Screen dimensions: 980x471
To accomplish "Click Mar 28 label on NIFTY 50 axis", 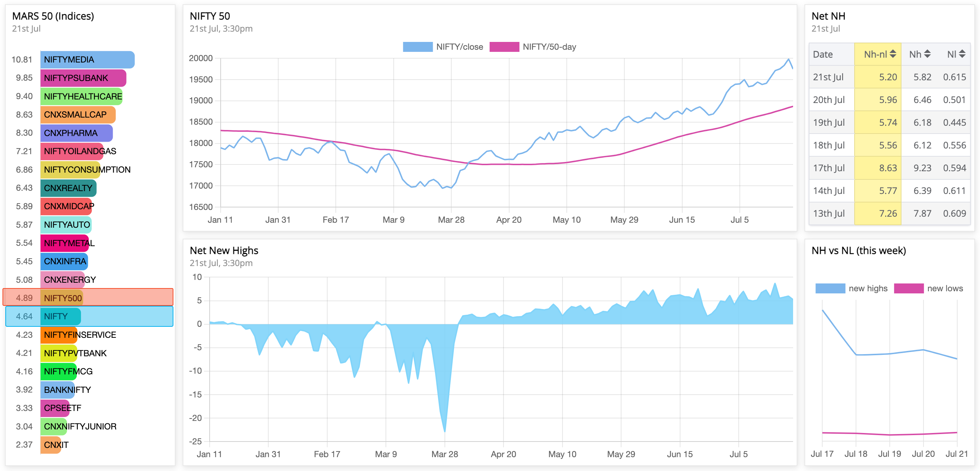I will (x=451, y=220).
